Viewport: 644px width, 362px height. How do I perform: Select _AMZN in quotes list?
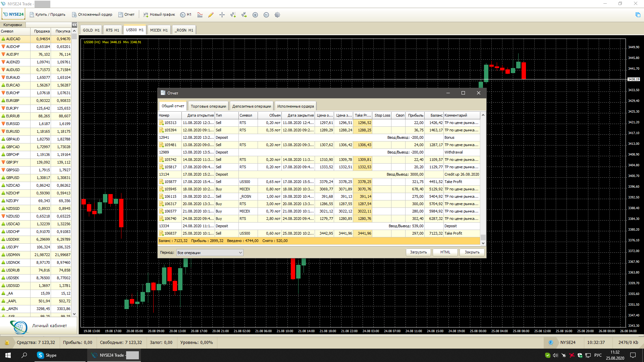click(x=36, y=309)
